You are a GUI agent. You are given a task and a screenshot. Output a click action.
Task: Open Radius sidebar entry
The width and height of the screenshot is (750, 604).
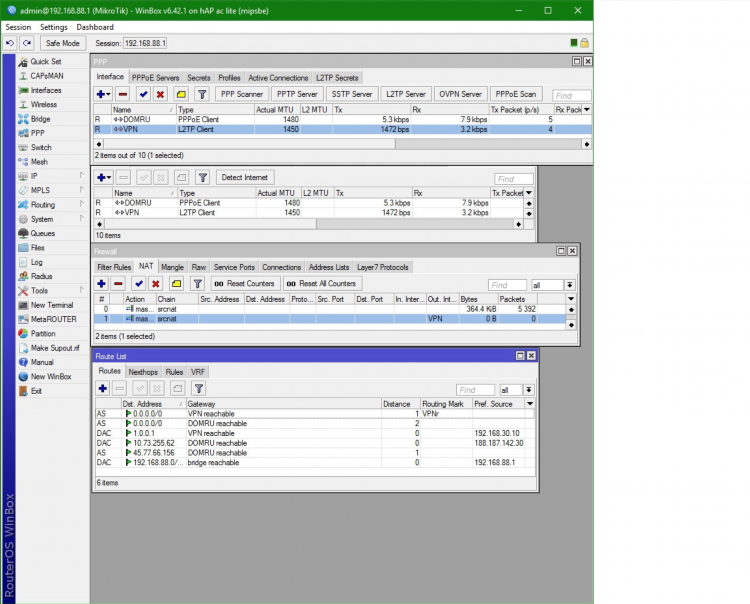click(41, 276)
